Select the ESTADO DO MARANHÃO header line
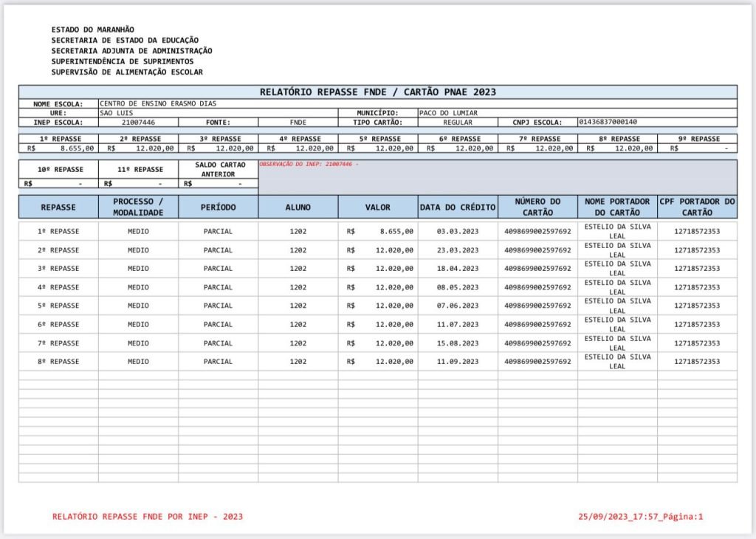 tap(93, 30)
